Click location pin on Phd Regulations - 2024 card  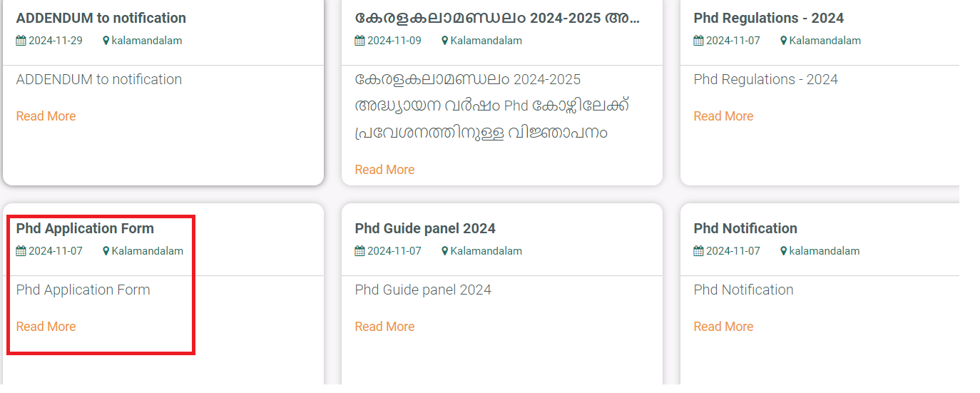pyautogui.click(x=784, y=41)
